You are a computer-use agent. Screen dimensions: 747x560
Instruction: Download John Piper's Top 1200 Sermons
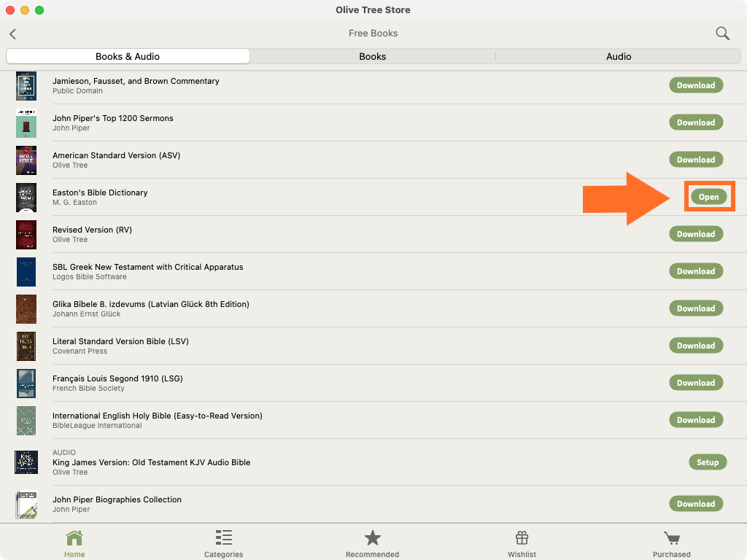[696, 122]
